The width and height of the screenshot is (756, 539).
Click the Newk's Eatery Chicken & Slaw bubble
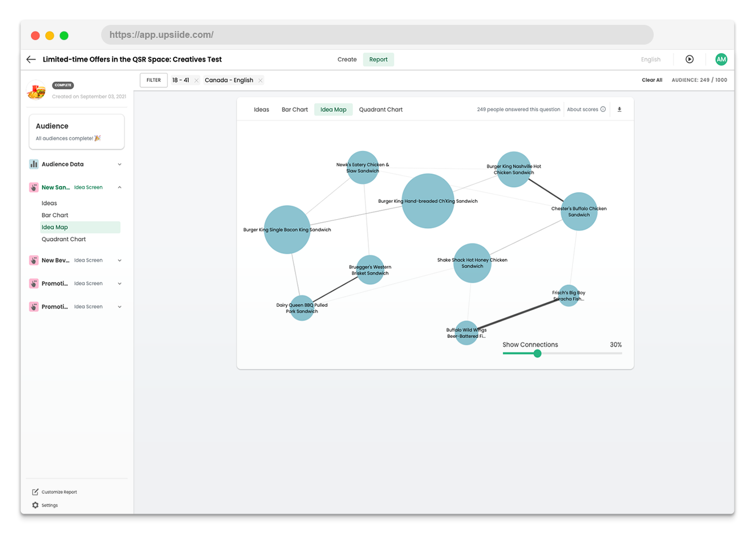[x=363, y=167]
